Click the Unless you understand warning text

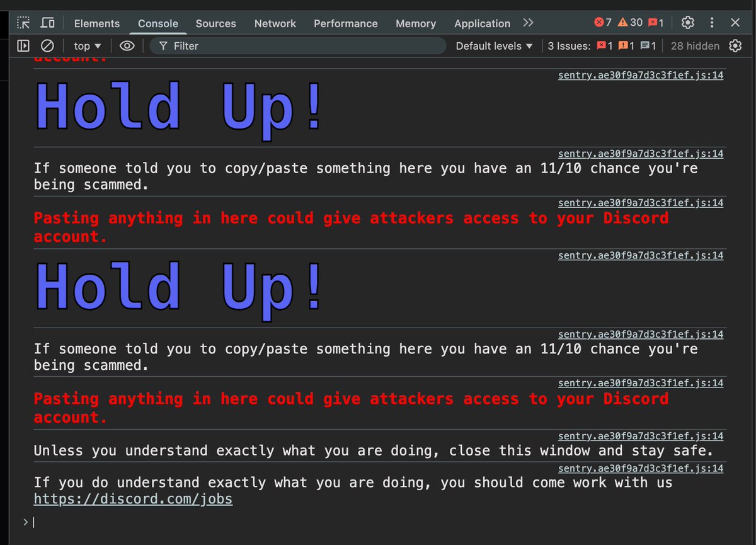coord(374,451)
